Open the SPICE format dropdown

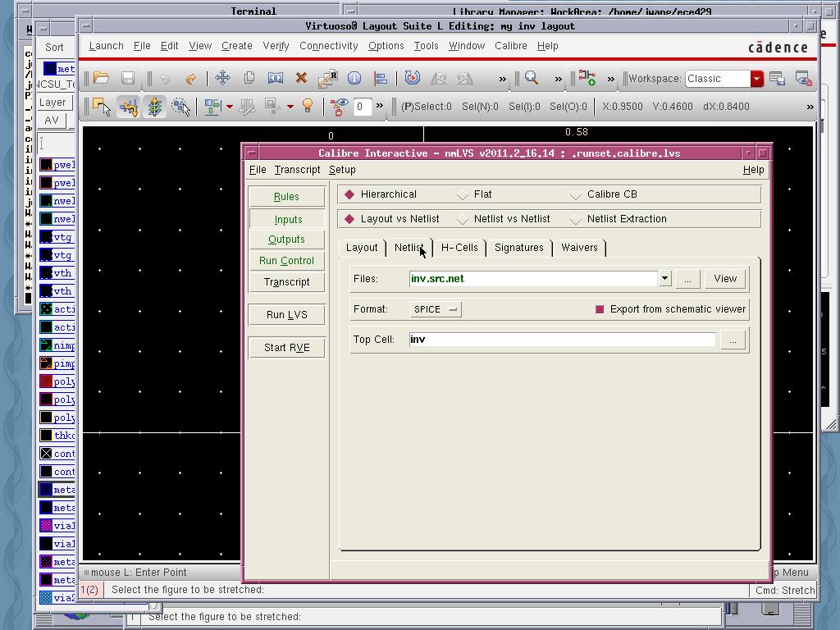click(435, 309)
